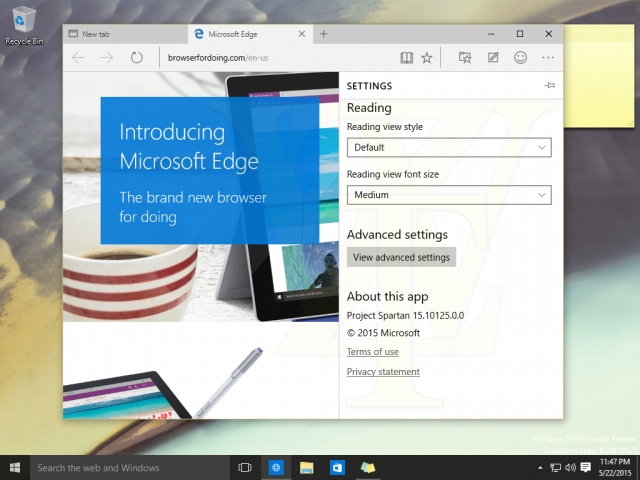The height and width of the screenshot is (480, 640).
Task: Click Project Spartan 15.10125.0.0 version text
Action: tap(405, 316)
